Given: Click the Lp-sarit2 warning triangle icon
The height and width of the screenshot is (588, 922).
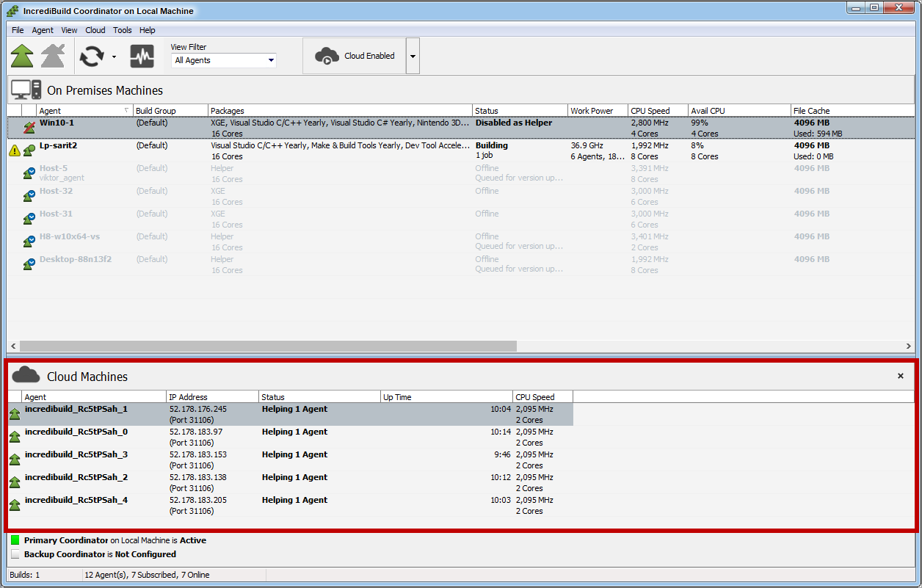Looking at the screenshot, I should pyautogui.click(x=15, y=150).
